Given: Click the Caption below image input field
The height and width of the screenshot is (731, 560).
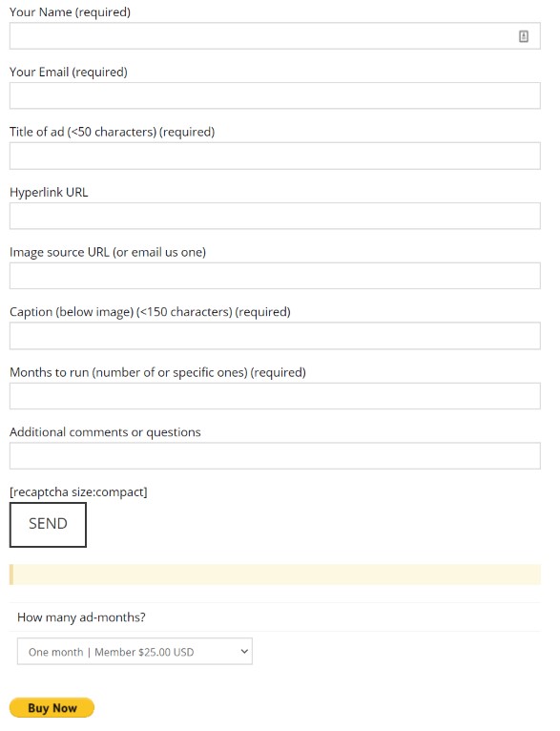Looking at the screenshot, I should [x=275, y=336].
